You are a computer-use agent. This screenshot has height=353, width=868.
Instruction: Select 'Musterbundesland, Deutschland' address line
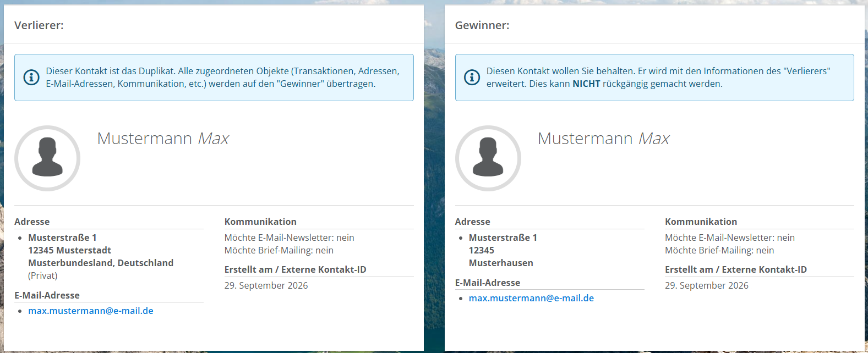101,263
